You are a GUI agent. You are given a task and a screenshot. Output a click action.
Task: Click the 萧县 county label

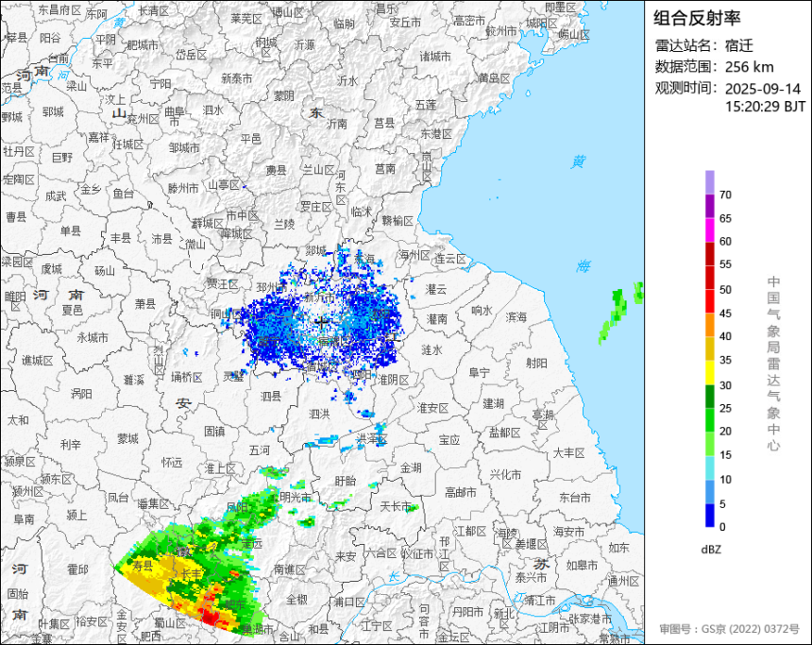[145, 303]
